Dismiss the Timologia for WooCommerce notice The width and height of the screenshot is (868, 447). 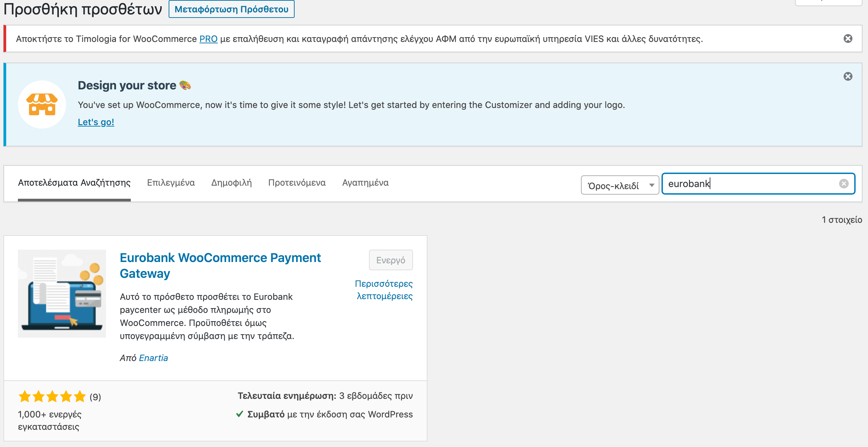[848, 39]
